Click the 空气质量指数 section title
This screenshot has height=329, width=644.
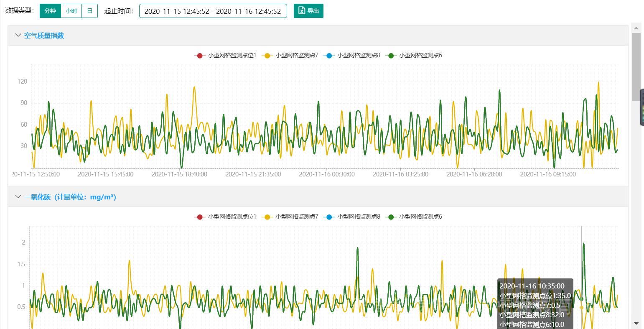[44, 36]
